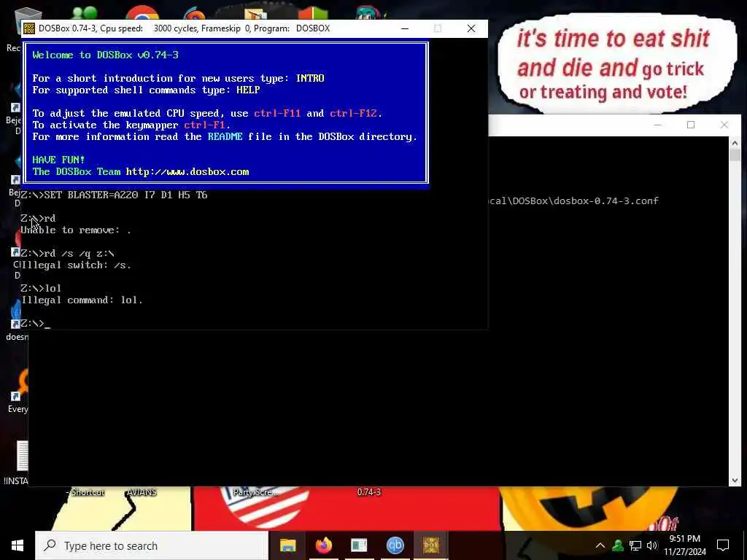Open network settings tray icon
Viewport: 747px width, 560px height.
(635, 545)
